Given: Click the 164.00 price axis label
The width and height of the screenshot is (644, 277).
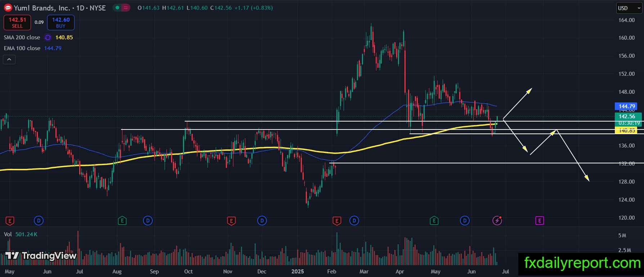Looking at the screenshot, I should pos(627,20).
